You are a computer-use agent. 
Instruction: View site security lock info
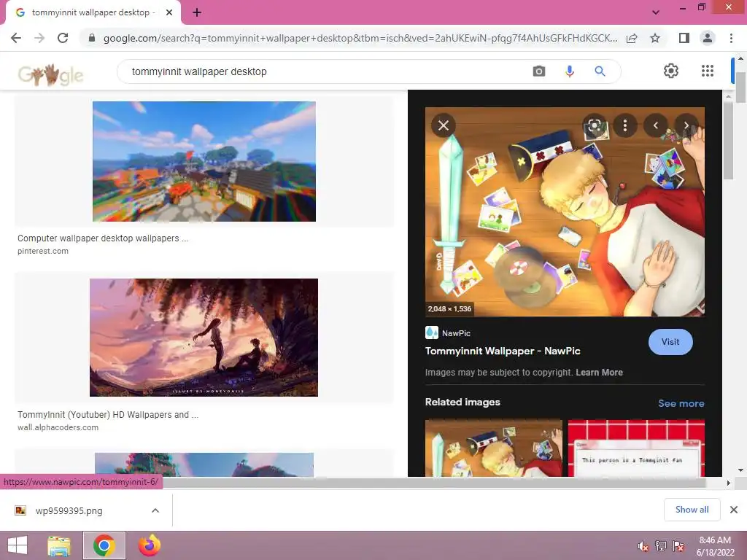[x=92, y=38]
